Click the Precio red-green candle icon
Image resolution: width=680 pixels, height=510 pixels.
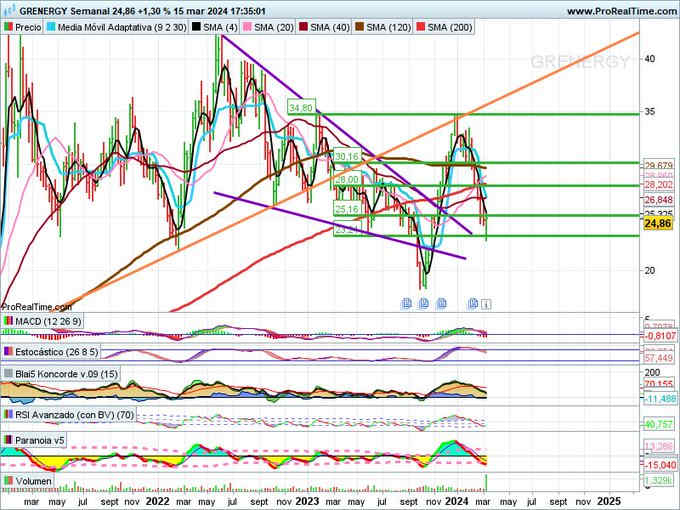(x=8, y=27)
